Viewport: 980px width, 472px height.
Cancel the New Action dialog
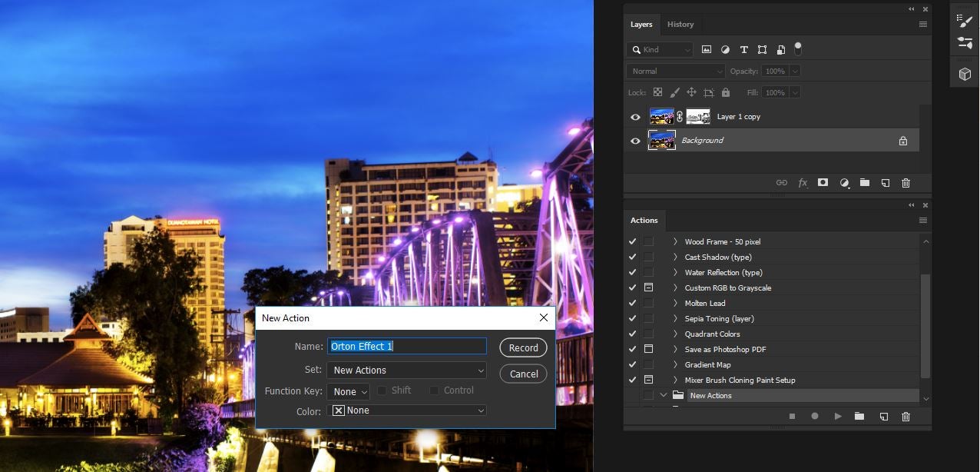pyautogui.click(x=523, y=374)
